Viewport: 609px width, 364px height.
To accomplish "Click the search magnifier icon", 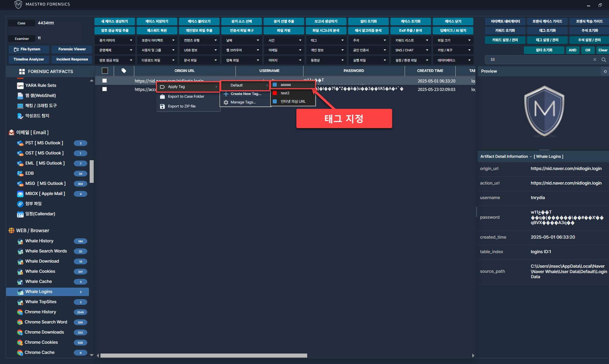I will click(x=604, y=60).
